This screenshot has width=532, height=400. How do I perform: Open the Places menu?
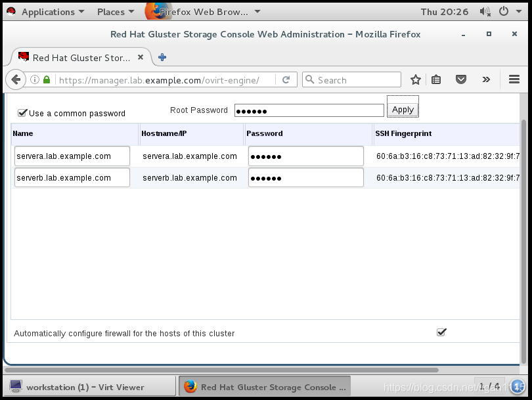pyautogui.click(x=116, y=12)
